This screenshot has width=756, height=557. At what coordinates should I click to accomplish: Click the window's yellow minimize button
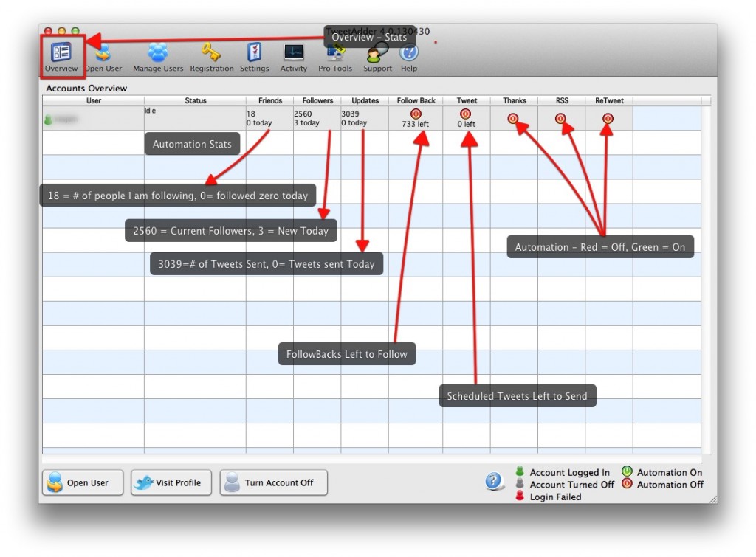62,31
